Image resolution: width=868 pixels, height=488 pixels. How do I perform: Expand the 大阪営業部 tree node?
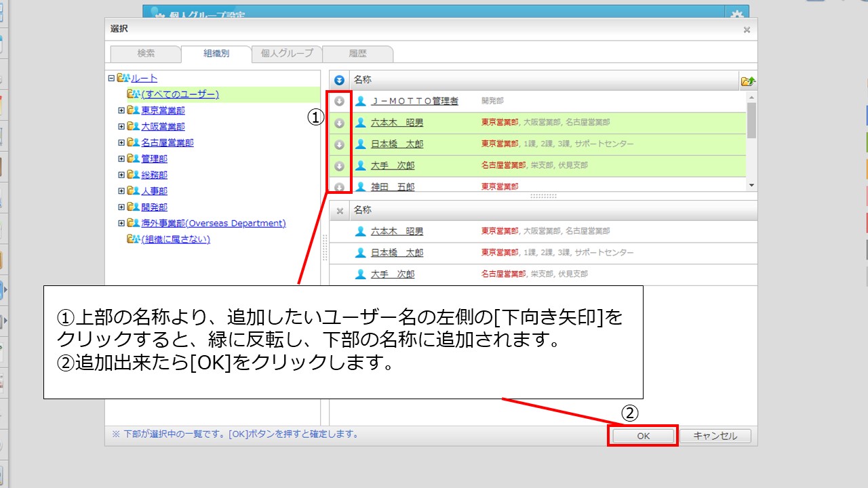click(x=121, y=126)
